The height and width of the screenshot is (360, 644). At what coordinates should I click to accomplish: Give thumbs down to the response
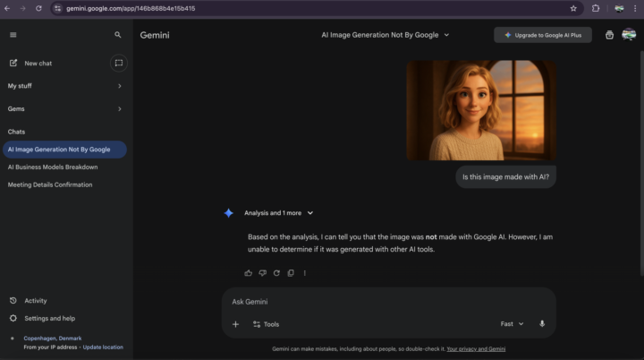tap(263, 273)
